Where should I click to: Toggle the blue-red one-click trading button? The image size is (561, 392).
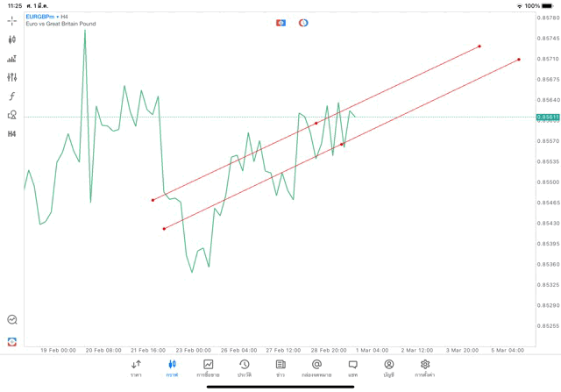(280, 23)
